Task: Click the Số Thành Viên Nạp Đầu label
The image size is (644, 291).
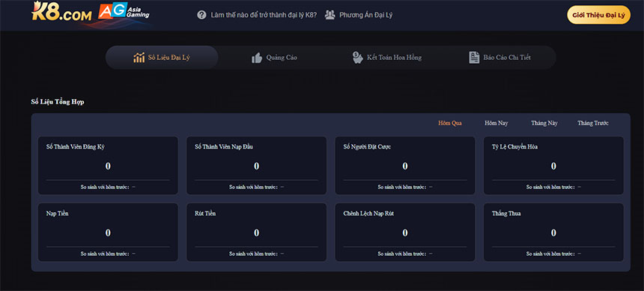Action: click(224, 147)
